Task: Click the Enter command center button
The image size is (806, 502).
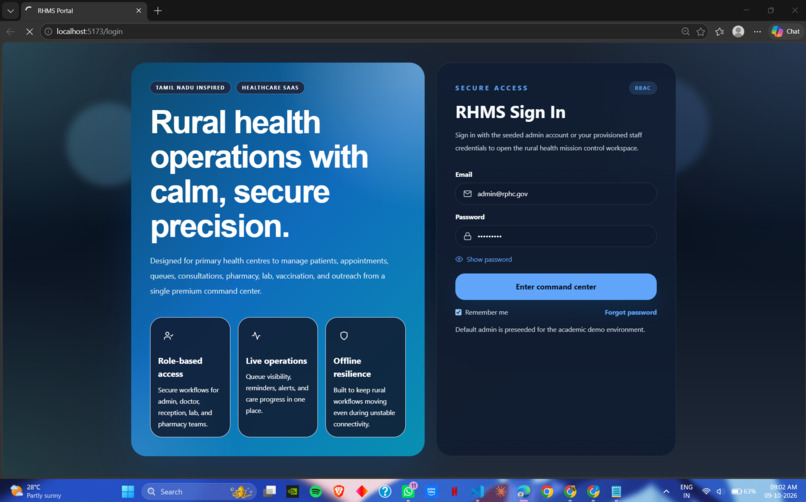Action: 556,287
